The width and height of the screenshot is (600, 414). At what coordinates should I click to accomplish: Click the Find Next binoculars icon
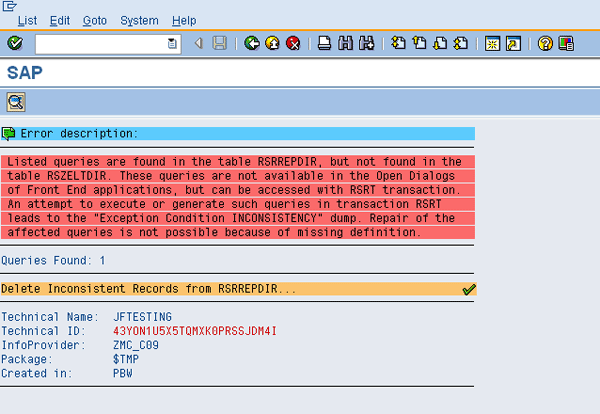tap(367, 43)
